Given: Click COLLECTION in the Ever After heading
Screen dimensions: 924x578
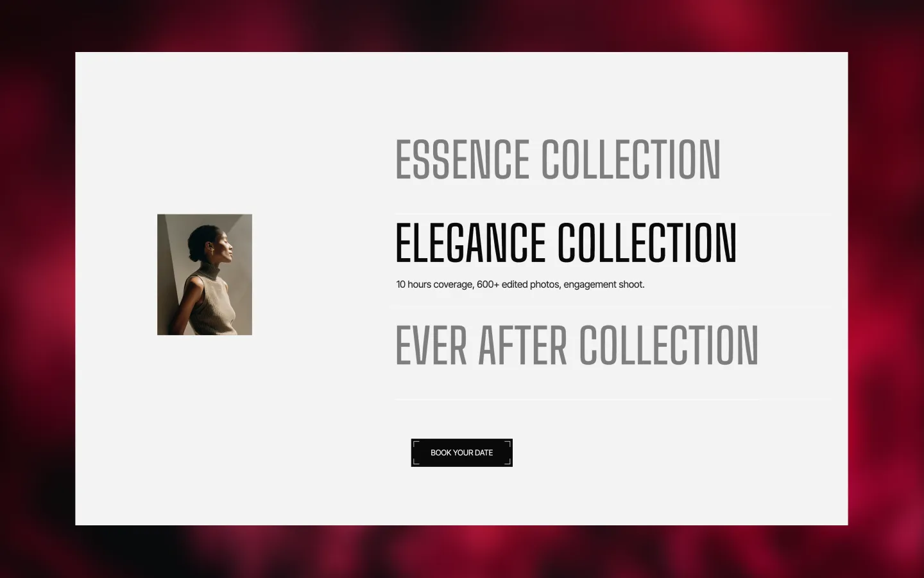Looking at the screenshot, I should tap(669, 346).
